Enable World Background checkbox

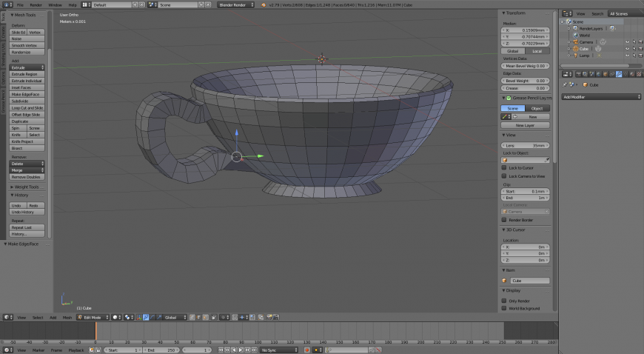(x=504, y=308)
